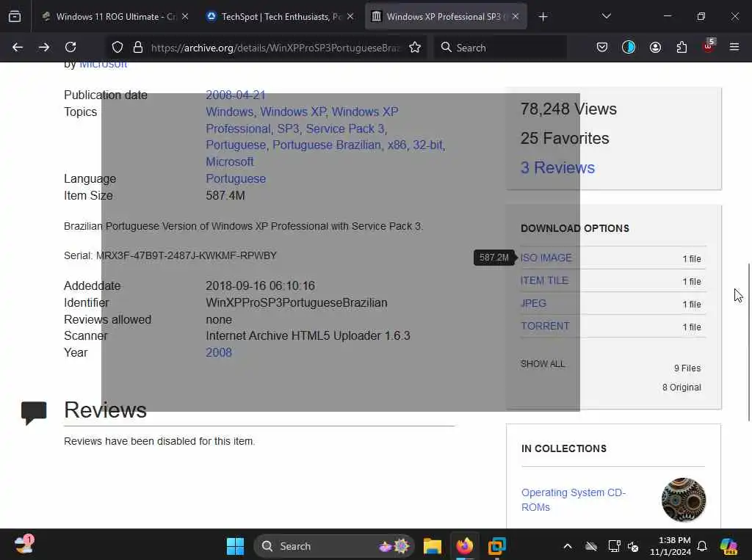Open the Windows XP Professional topic link

point(302,120)
